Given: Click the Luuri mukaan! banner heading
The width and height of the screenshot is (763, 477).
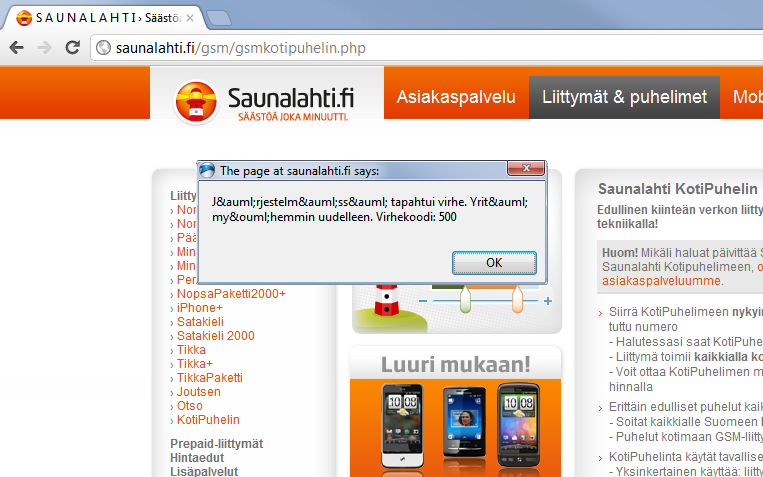Looking at the screenshot, I should point(455,365).
